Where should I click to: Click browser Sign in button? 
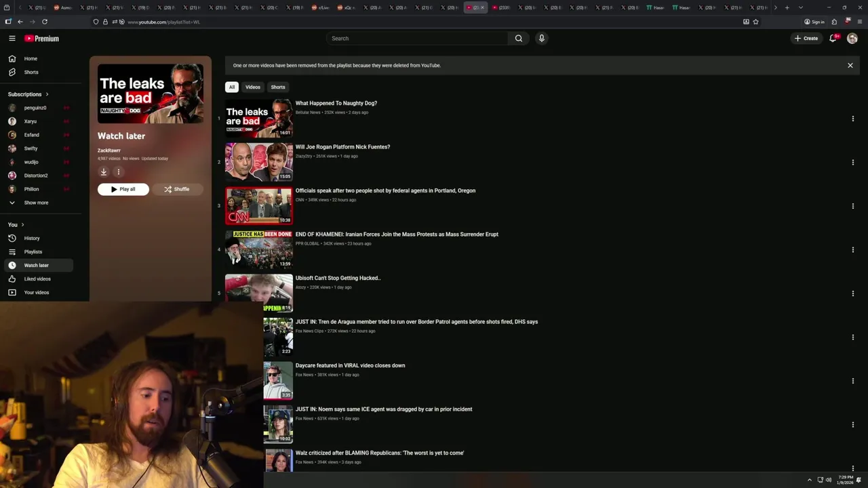click(814, 22)
